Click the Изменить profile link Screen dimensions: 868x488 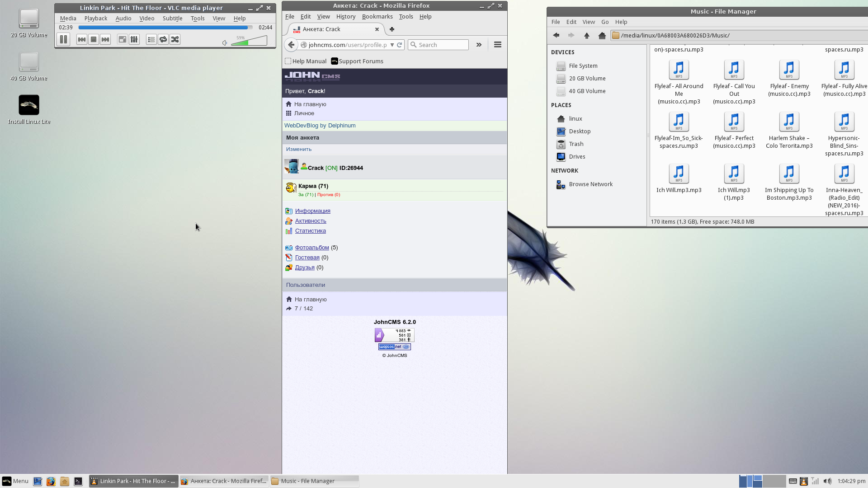(299, 149)
